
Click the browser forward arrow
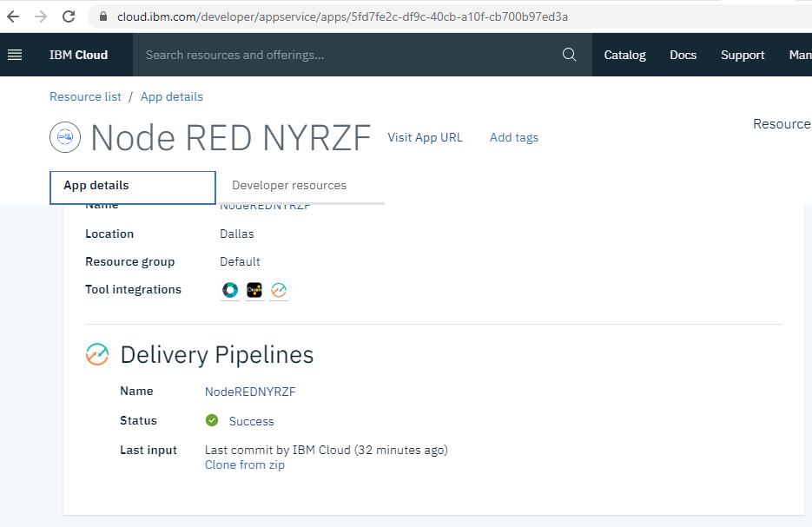point(41,16)
